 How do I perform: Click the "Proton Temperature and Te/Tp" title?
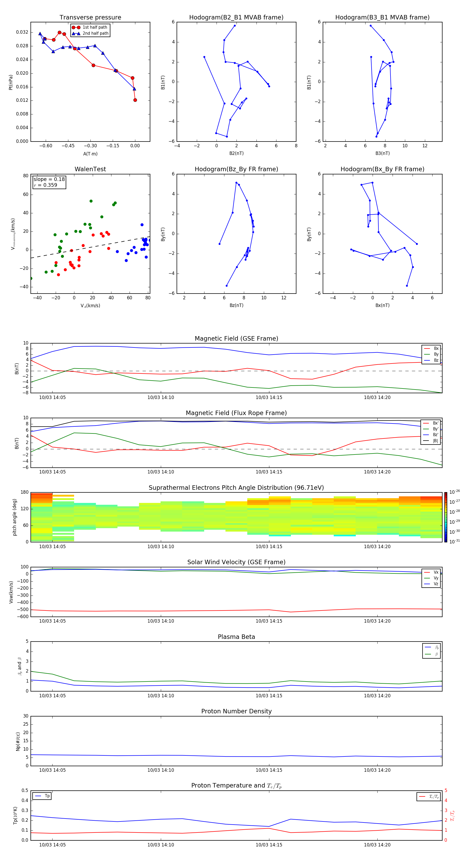click(236, 786)
